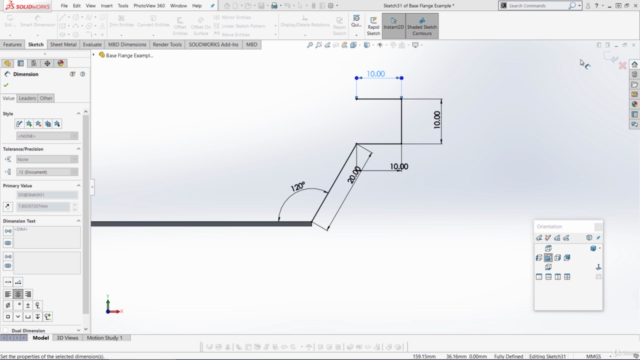The image size is (640, 360).
Task: Switch to the 3D Views bottom tab
Action: coord(67,338)
